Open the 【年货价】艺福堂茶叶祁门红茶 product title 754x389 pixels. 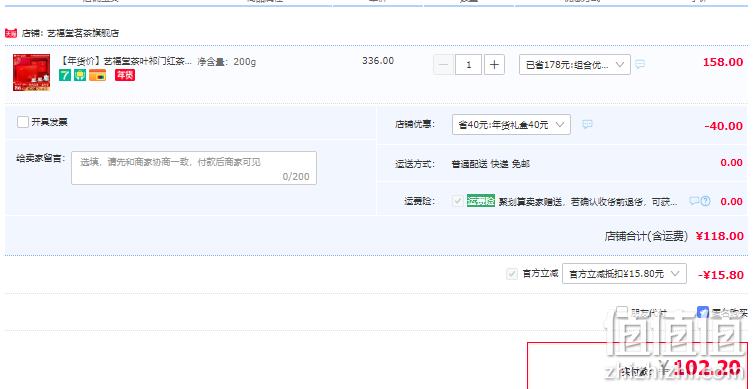[x=126, y=62]
